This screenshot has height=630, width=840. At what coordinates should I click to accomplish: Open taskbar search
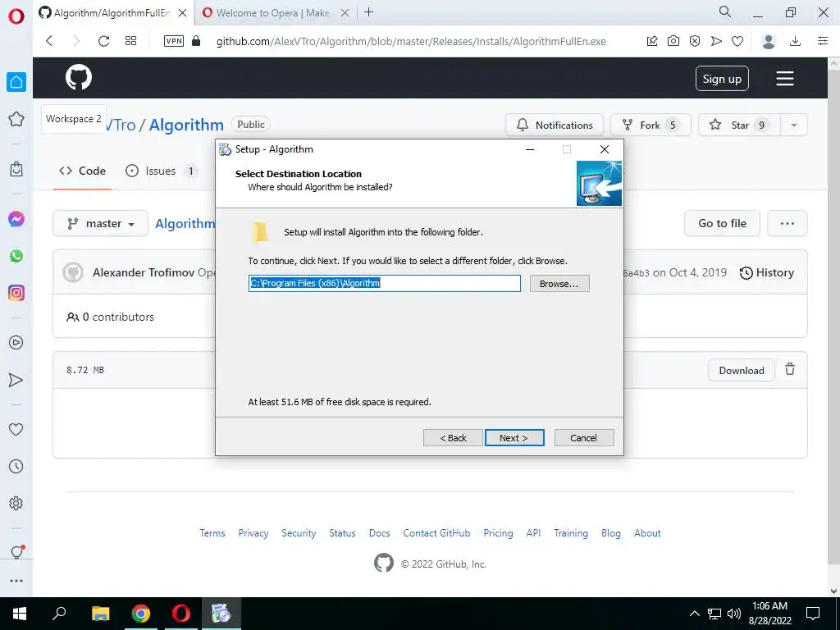click(59, 614)
